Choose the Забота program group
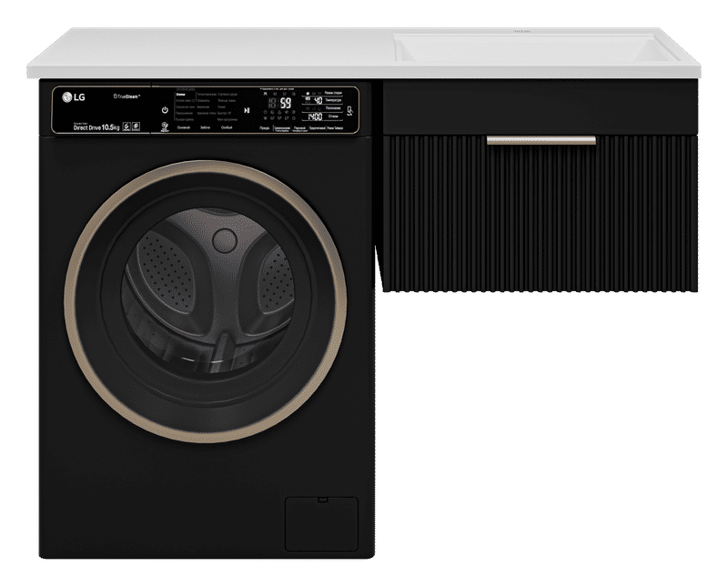The image size is (728, 587). [x=206, y=127]
